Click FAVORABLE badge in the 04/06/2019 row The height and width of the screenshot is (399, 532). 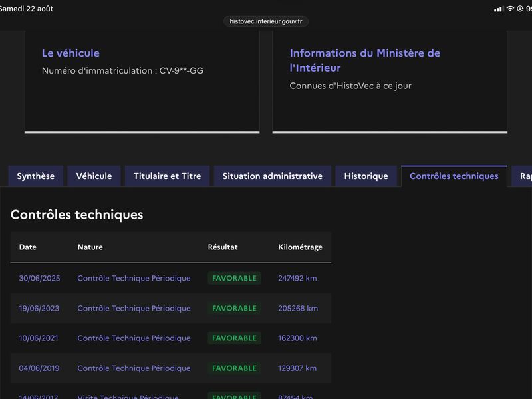234,368
